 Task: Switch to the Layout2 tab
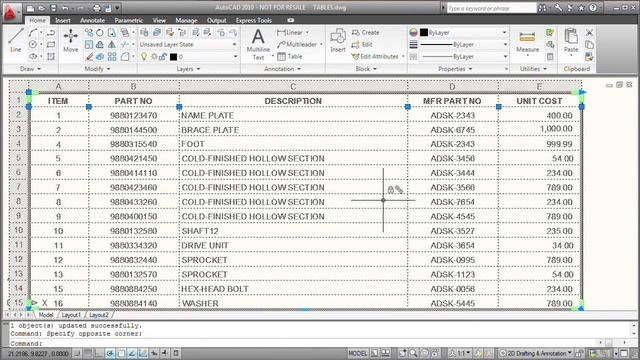point(99,315)
